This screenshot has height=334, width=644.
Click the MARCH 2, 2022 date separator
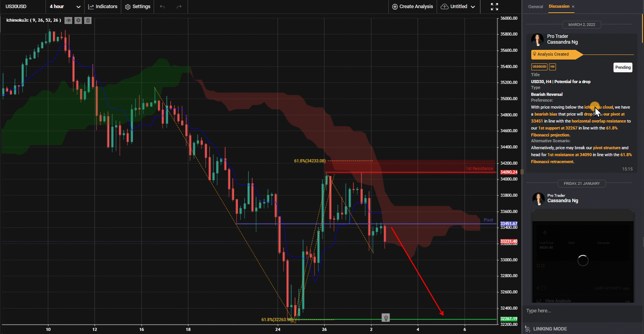[581, 25]
